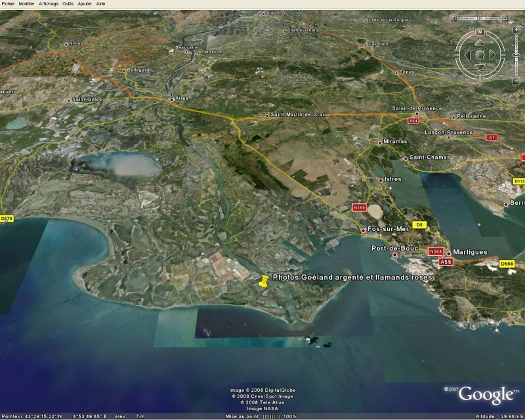525x420 pixels.
Task: Click the Châteaurenard place label
Action: (x=303, y=30)
